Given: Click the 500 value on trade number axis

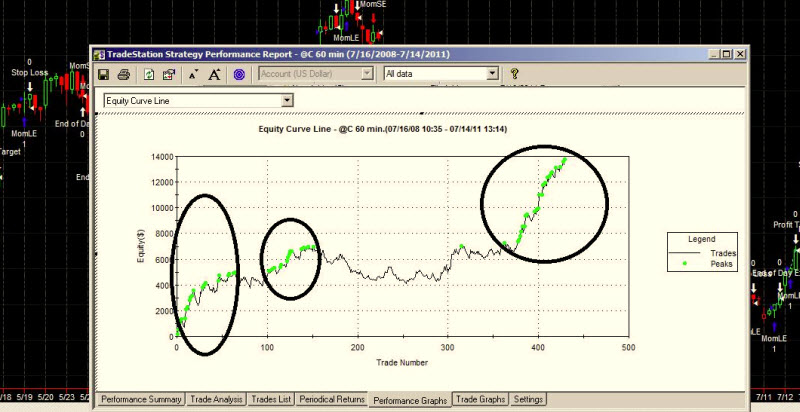Looking at the screenshot, I should [x=629, y=347].
